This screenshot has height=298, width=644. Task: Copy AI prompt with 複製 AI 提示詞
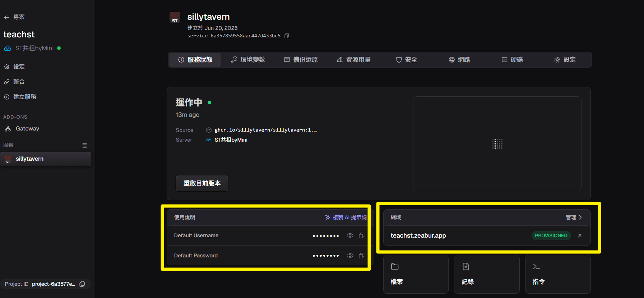[x=346, y=217]
